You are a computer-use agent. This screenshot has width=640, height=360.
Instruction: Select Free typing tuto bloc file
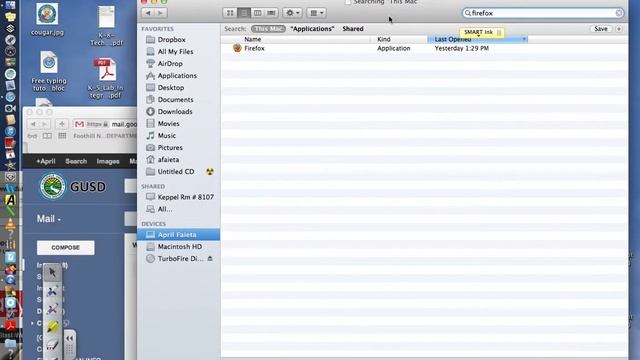pos(49,71)
